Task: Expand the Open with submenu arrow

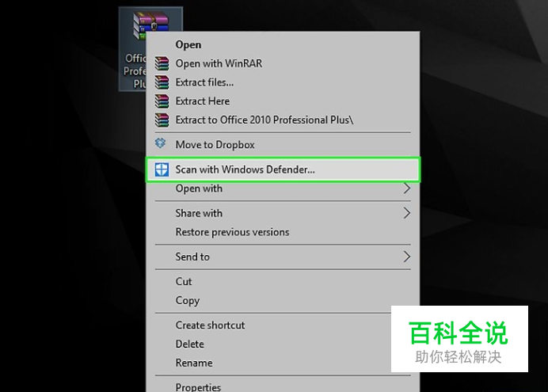Action: 407,188
